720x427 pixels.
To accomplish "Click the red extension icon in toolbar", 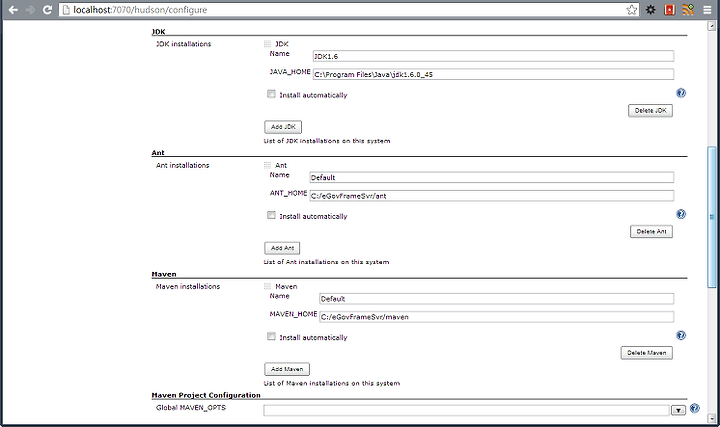I will [x=669, y=10].
